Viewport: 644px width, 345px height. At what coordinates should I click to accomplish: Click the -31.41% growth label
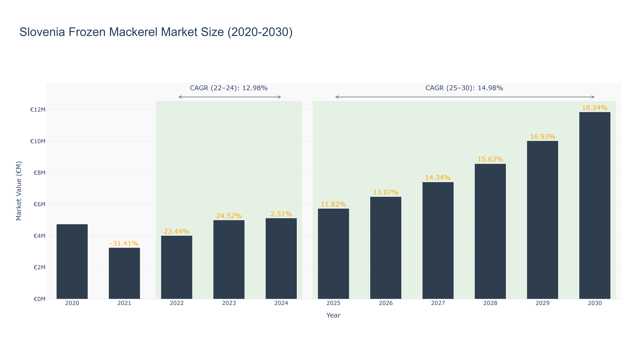124,243
